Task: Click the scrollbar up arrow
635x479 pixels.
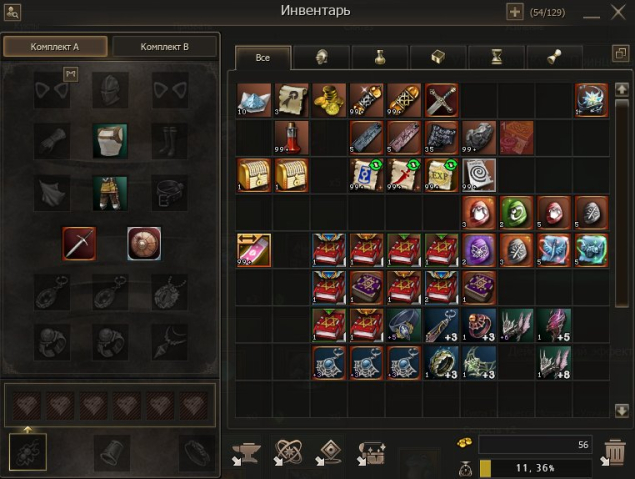Action: (x=622, y=89)
